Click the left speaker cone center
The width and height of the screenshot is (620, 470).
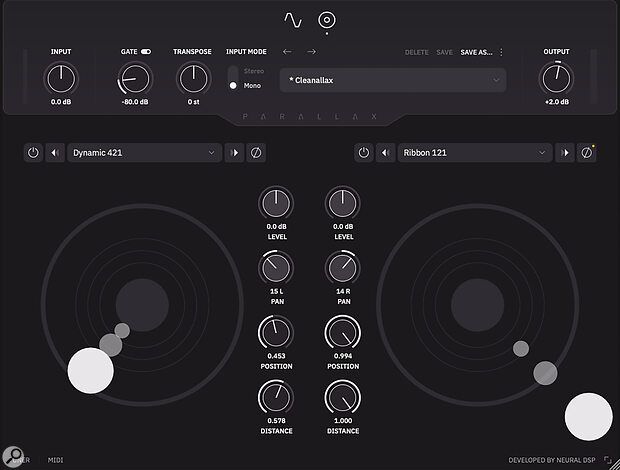click(x=142, y=305)
